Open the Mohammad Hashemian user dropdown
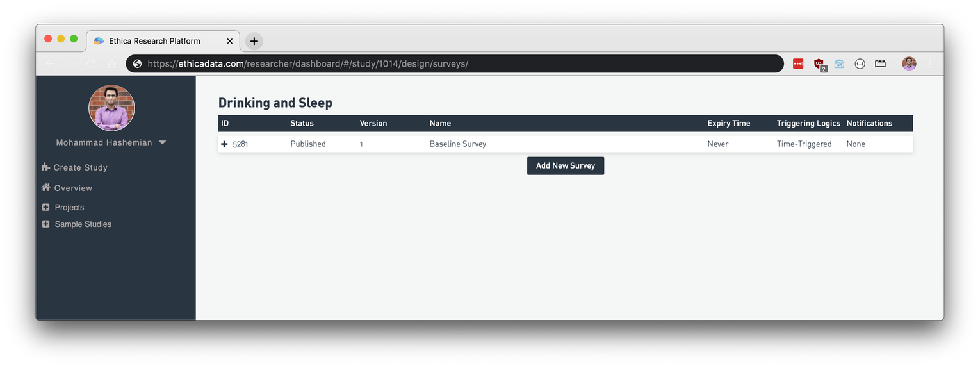980x368 pixels. pyautogui.click(x=162, y=142)
